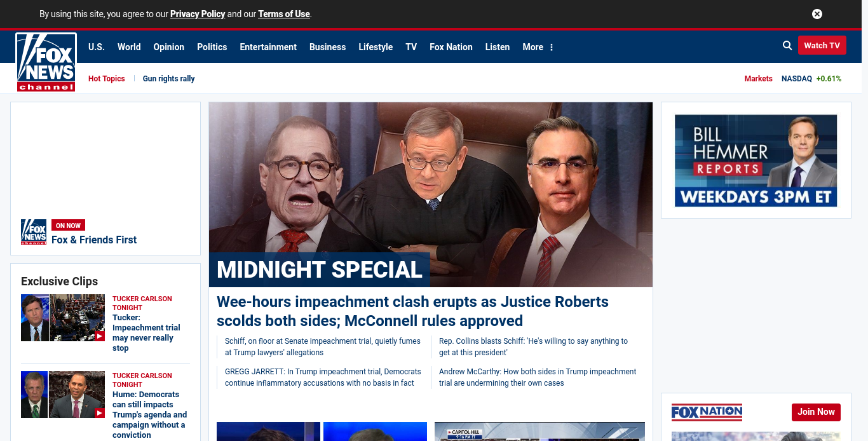The width and height of the screenshot is (868, 441).
Task: Open the Opinion menu item
Action: point(168,47)
